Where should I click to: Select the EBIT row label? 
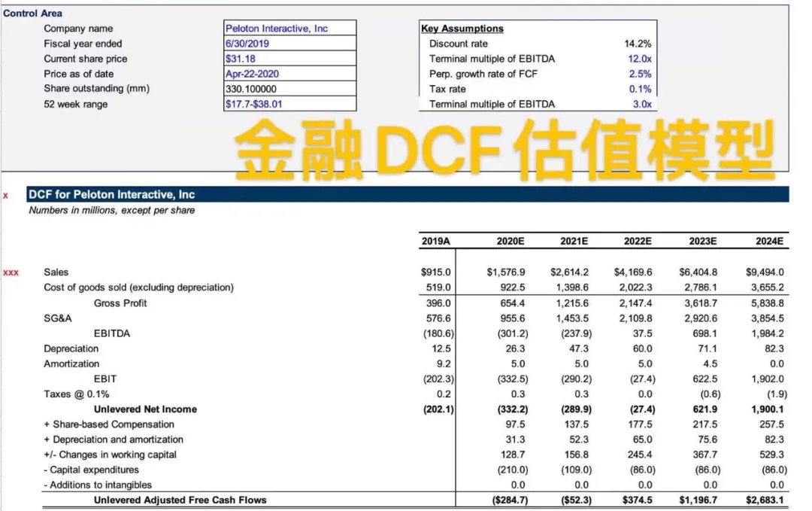tap(105, 379)
